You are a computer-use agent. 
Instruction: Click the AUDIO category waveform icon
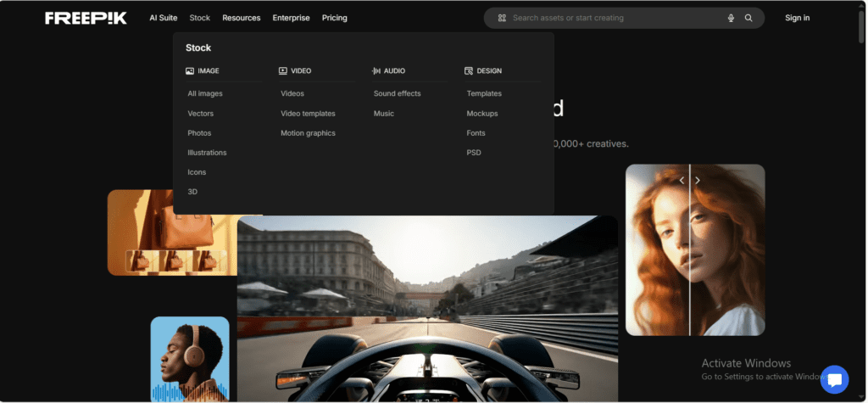(376, 71)
